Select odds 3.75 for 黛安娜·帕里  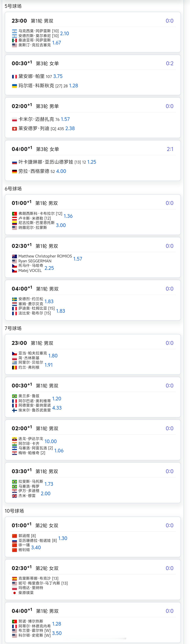point(58,76)
